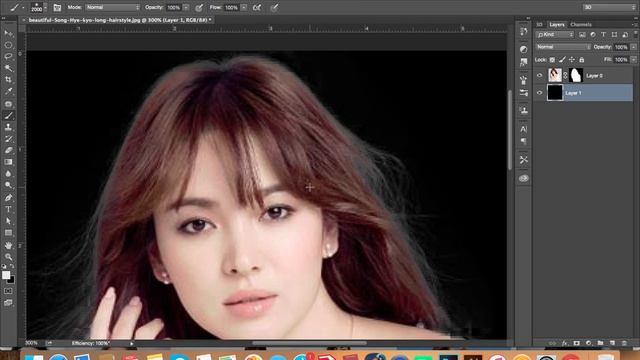Select the History Brush tool
Viewport: 640px width, 360px height.
(8, 139)
